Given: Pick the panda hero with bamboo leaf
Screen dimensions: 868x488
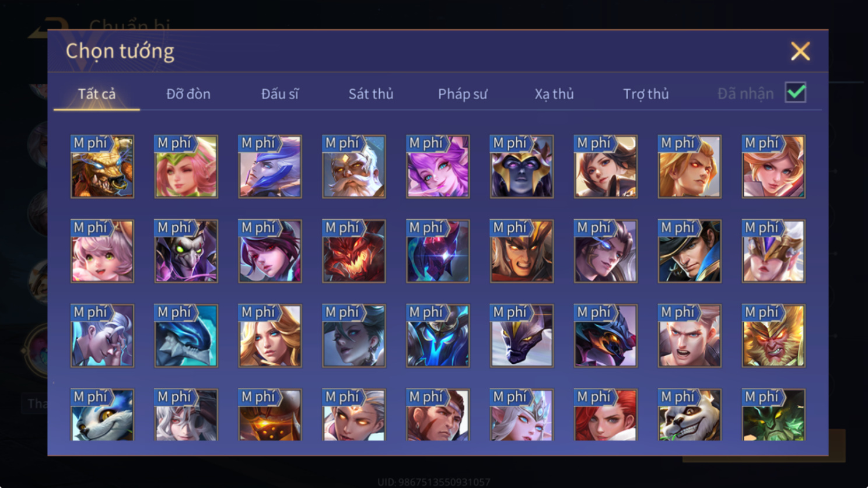Looking at the screenshot, I should coord(689,415).
